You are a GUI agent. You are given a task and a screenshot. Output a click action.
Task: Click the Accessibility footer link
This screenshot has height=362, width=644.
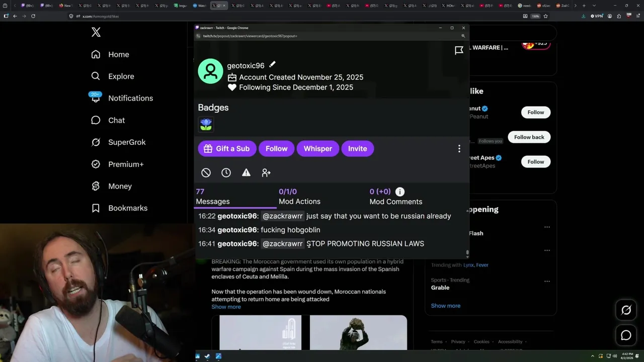pyautogui.click(x=510, y=342)
